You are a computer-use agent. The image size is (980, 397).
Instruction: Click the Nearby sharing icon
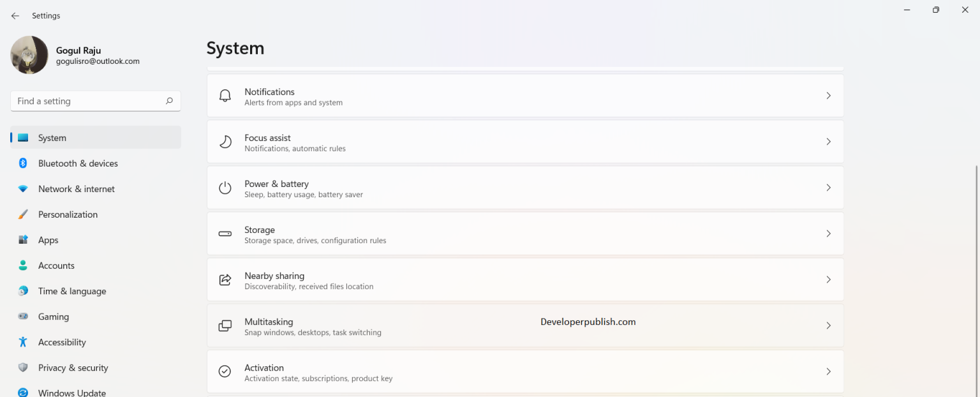[x=225, y=280]
